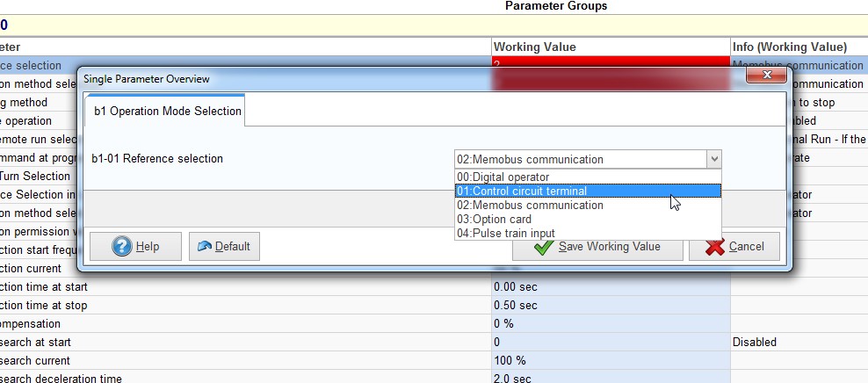Cancel the Single Parameter Overview dialog
Image resolution: width=868 pixels, height=383 pixels.
[734, 246]
